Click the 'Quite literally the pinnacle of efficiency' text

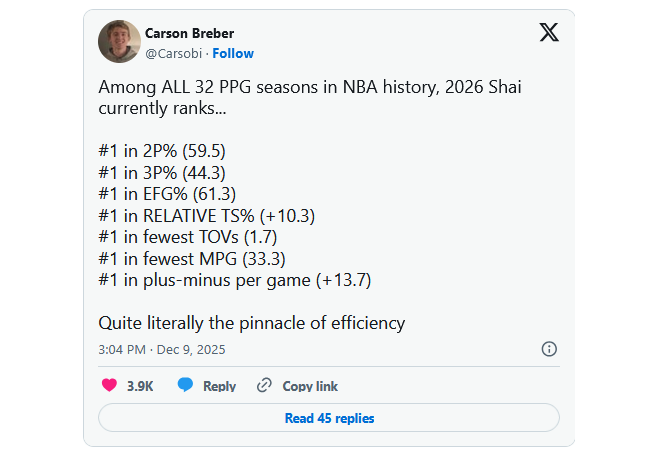click(252, 323)
